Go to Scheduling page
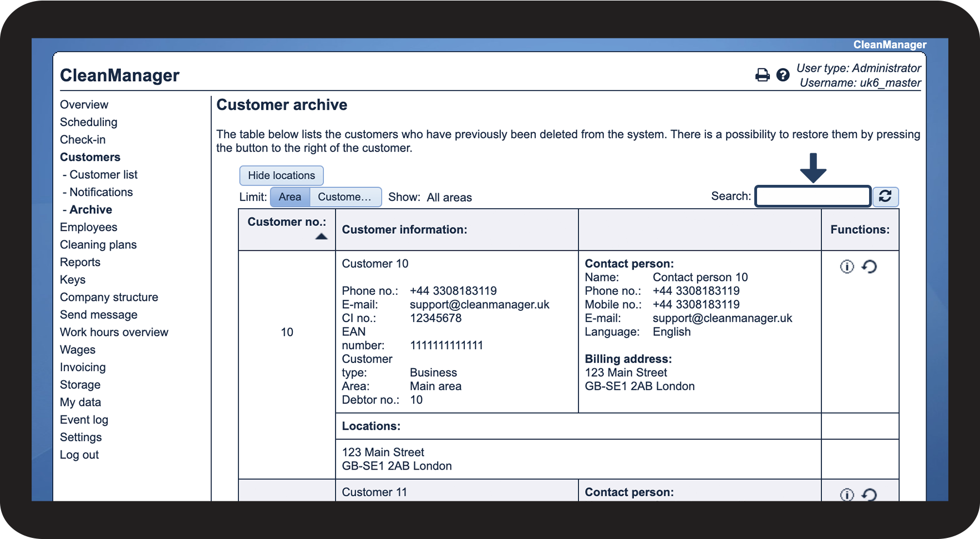 pyautogui.click(x=89, y=122)
